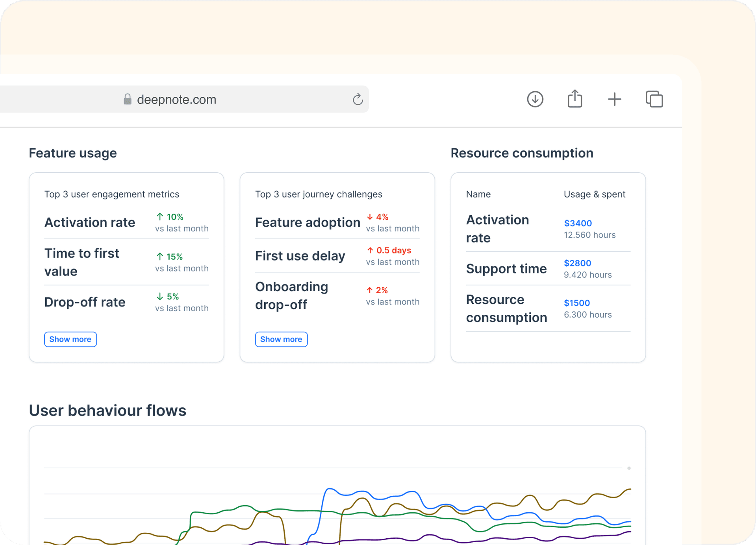Viewport: 756px width, 545px height.
Task: Click the $2800 Support time amount
Action: point(577,263)
